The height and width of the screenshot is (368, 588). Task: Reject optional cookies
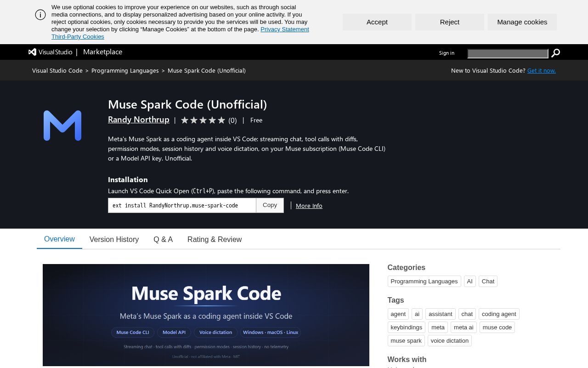[450, 22]
